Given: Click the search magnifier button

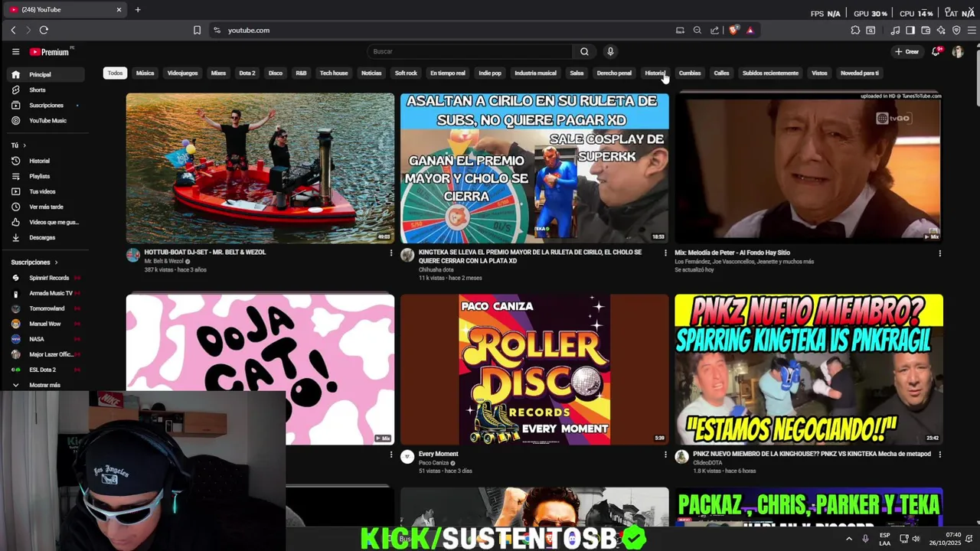Looking at the screenshot, I should [584, 51].
